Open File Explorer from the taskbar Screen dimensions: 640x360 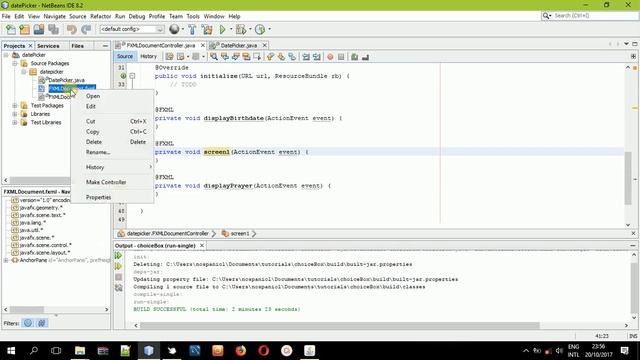[80, 351]
